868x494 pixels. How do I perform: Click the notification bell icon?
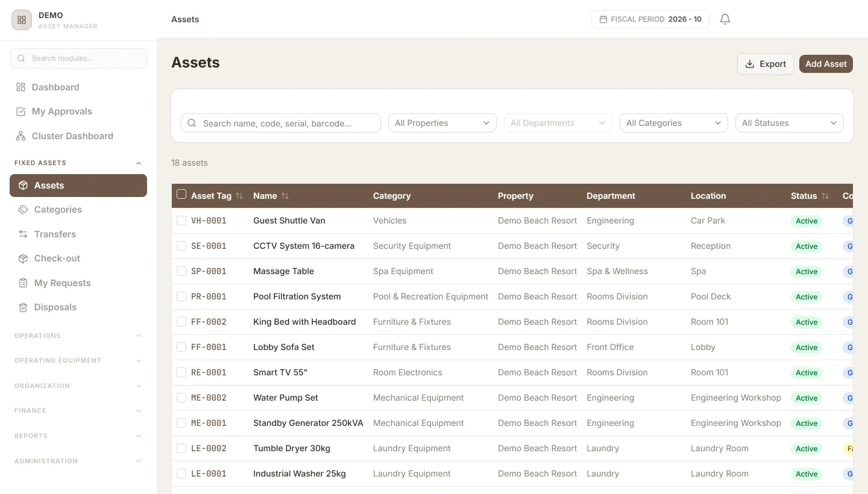point(725,19)
